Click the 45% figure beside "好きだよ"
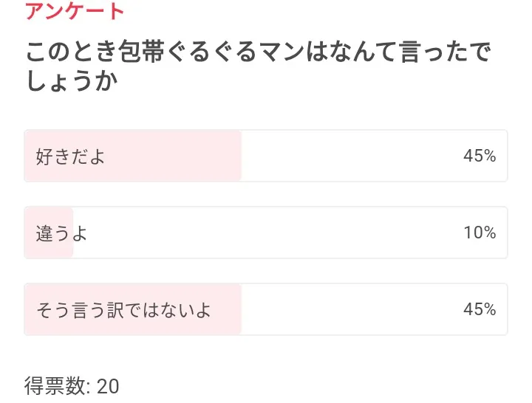Image resolution: width=532 pixels, height=403 pixels. (x=479, y=156)
